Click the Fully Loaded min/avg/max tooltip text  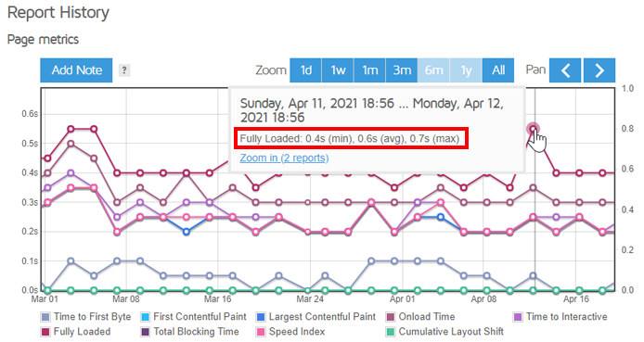tap(350, 139)
